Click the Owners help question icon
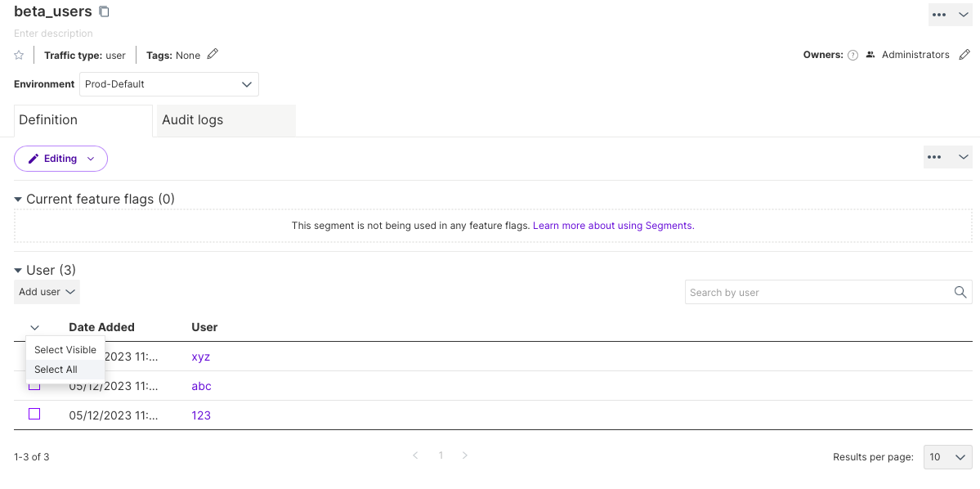 click(852, 55)
